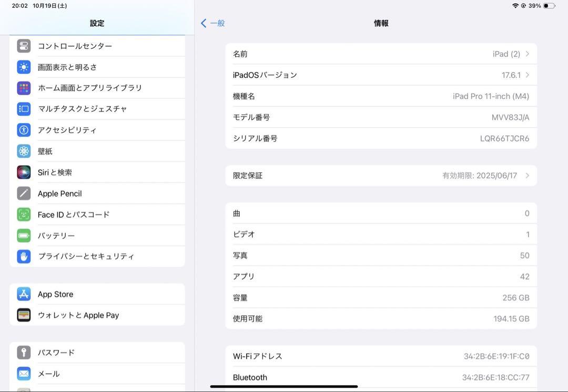Tap the Face ID icon

[24, 215]
